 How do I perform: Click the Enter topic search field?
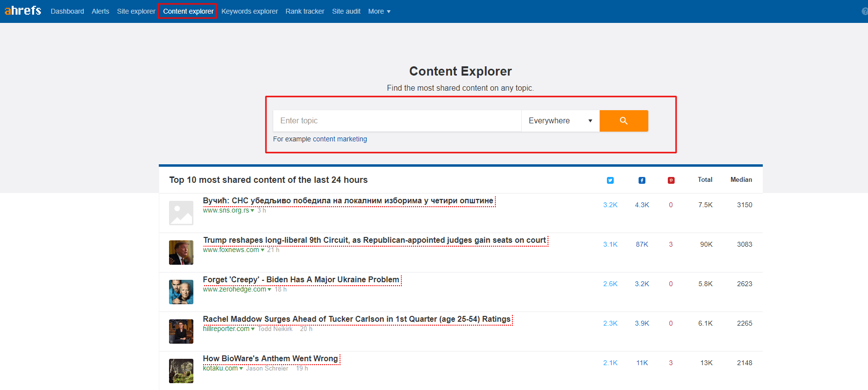[397, 121]
